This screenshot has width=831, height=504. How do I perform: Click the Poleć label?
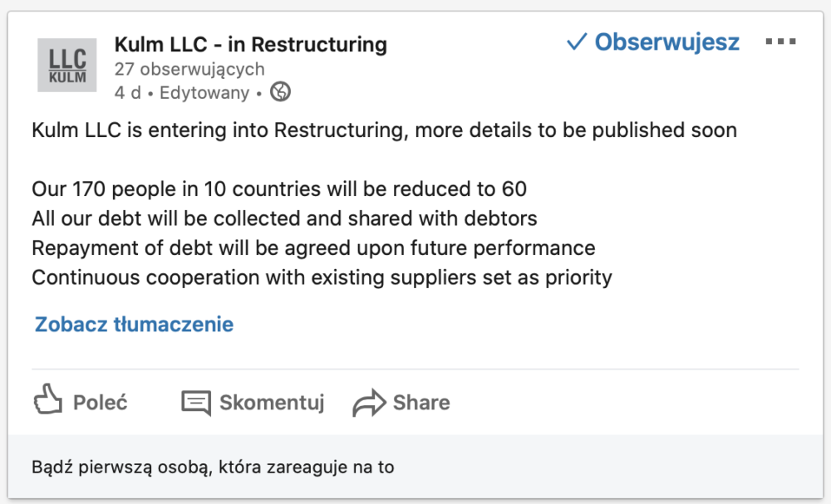pos(101,403)
